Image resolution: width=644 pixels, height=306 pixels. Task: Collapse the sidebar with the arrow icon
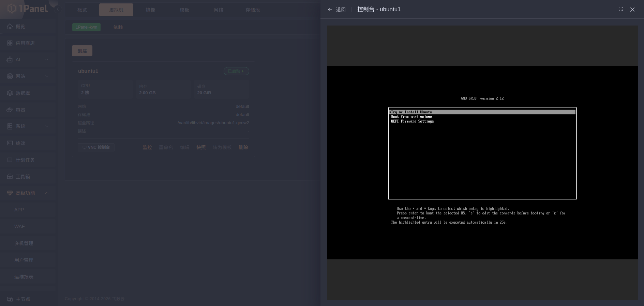pyautogui.click(x=58, y=9)
